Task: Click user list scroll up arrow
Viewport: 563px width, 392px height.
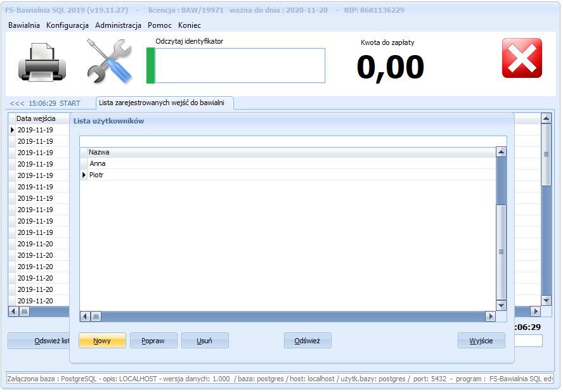Action: (x=502, y=152)
